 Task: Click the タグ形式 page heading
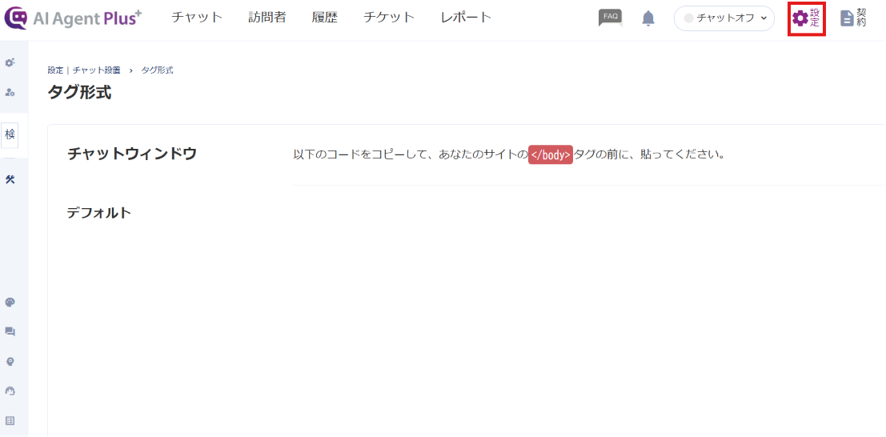(80, 92)
